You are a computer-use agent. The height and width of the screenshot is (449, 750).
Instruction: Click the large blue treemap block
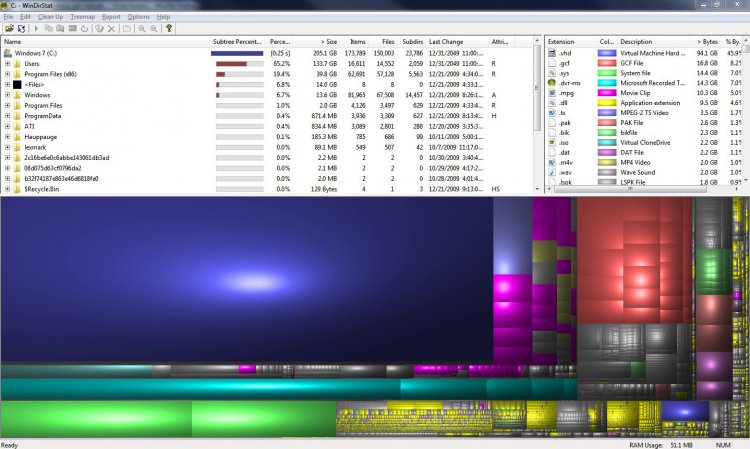tap(247, 280)
